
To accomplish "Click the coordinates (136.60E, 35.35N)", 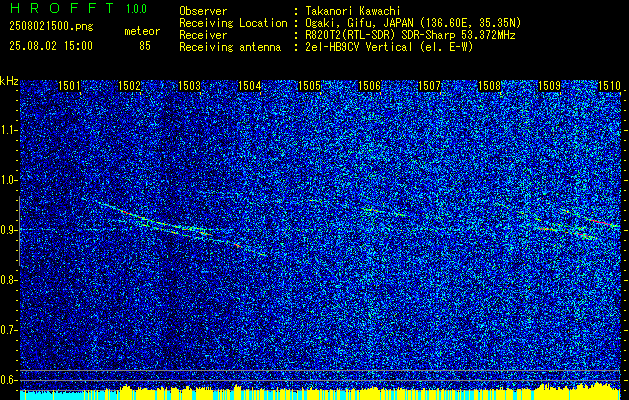I will point(469,23).
